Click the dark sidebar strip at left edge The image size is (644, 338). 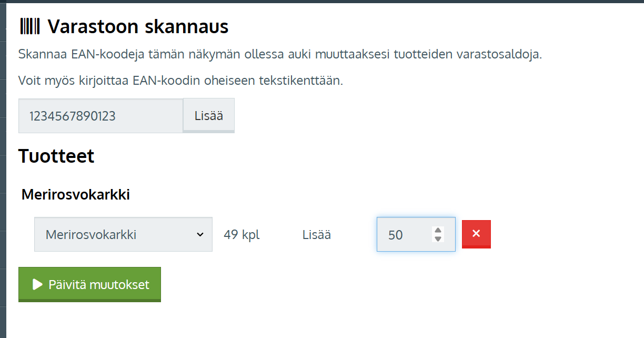pos(3,168)
